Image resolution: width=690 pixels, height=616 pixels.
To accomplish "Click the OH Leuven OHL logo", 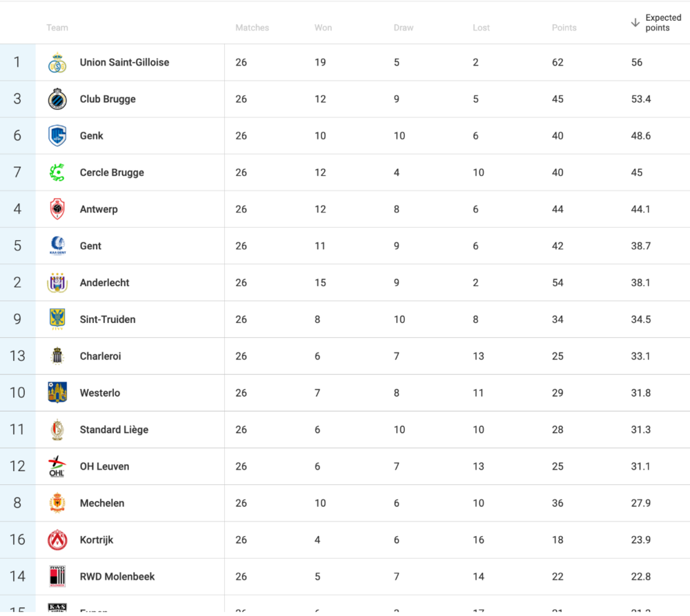I will (x=57, y=466).
